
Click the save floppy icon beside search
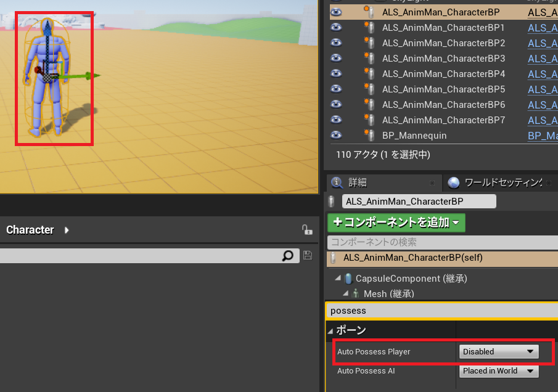[308, 255]
